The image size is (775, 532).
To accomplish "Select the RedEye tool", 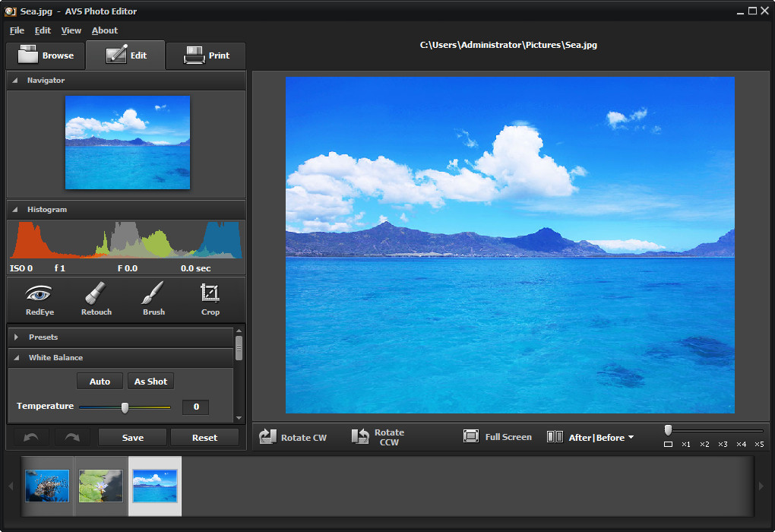I will (40, 299).
